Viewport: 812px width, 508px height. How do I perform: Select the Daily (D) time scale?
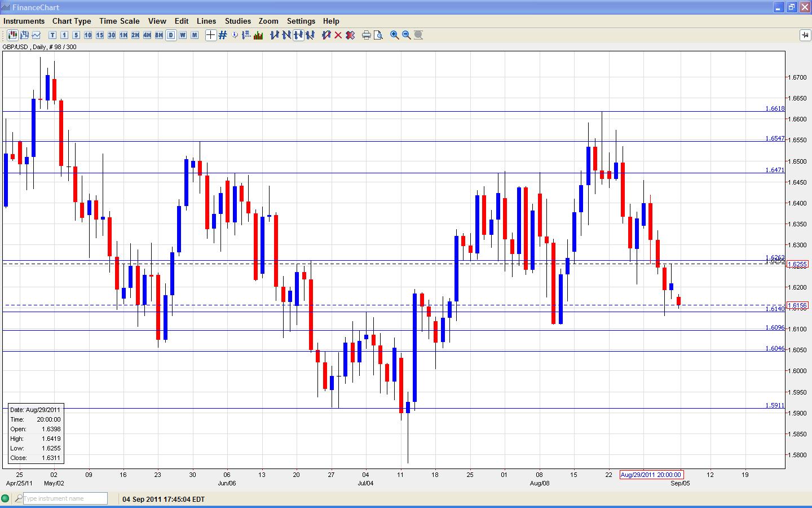[171, 35]
